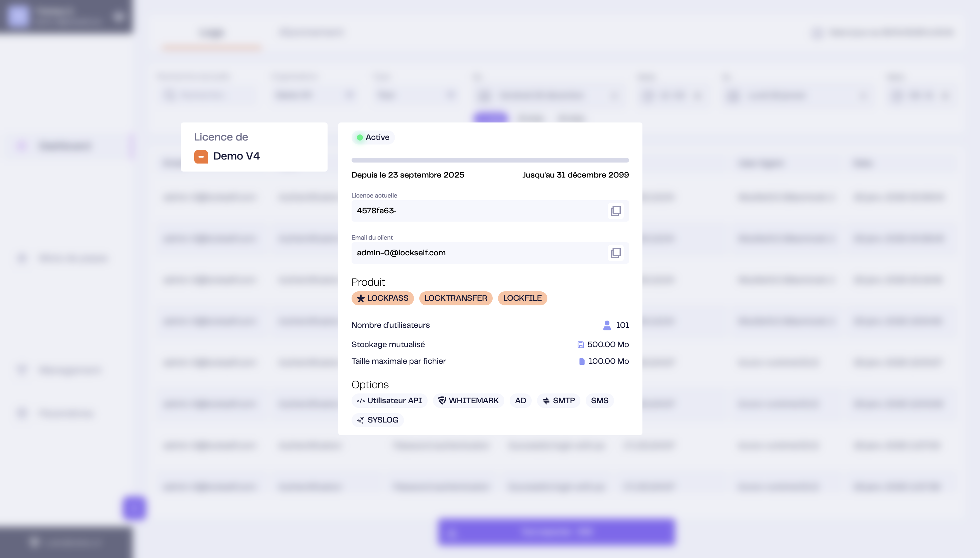Click the 'Email du client' field label

pyautogui.click(x=372, y=238)
